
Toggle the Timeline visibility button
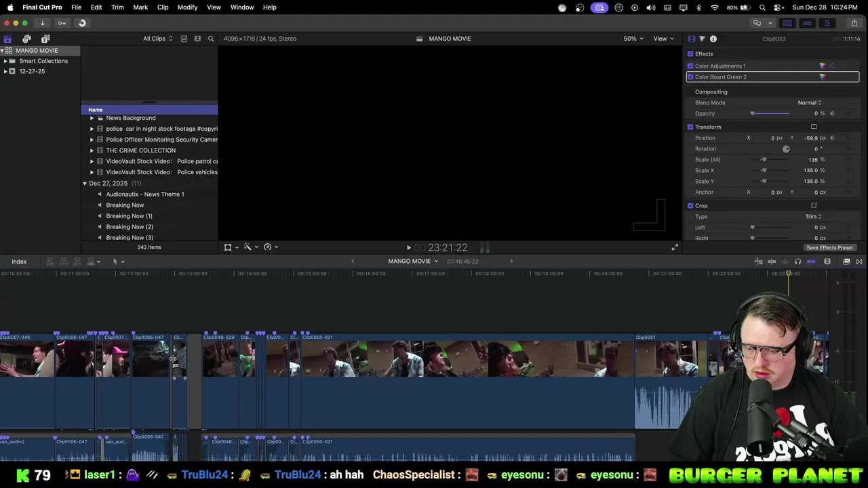point(807,23)
